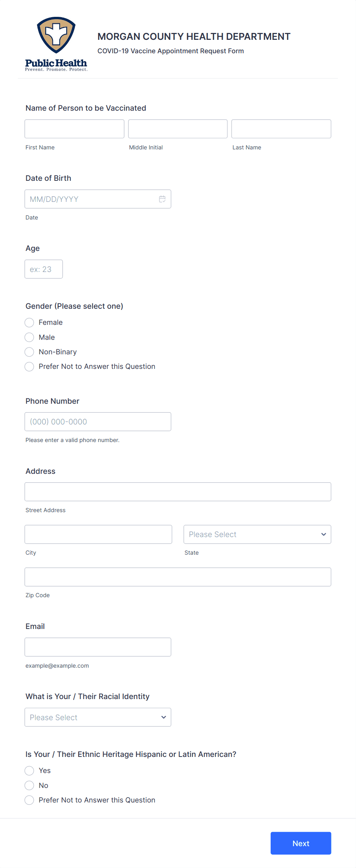The image size is (356, 868).
Task: Select Prefer Not to Answer for gender
Action: click(x=29, y=367)
